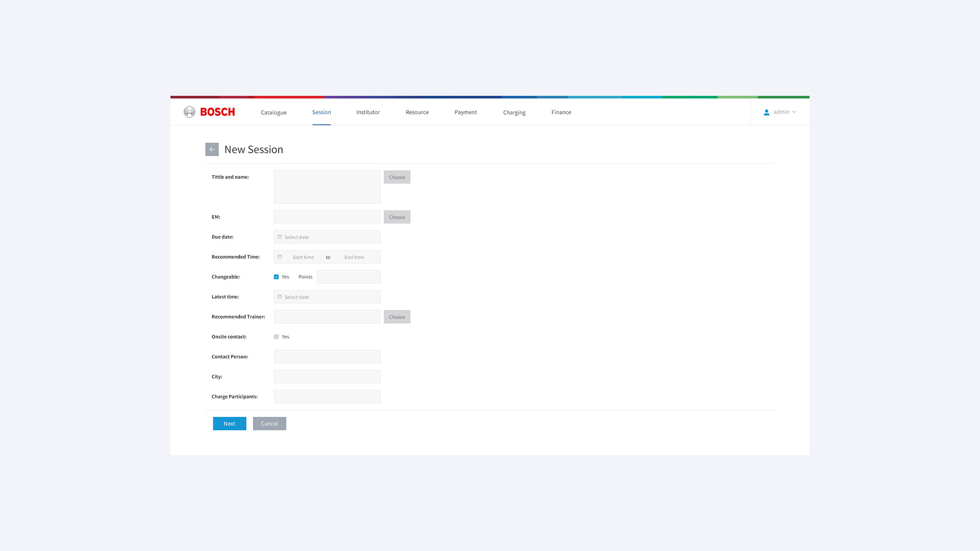Click the calendar icon in Latest time field
The width and height of the screenshot is (980, 551).
(x=280, y=297)
